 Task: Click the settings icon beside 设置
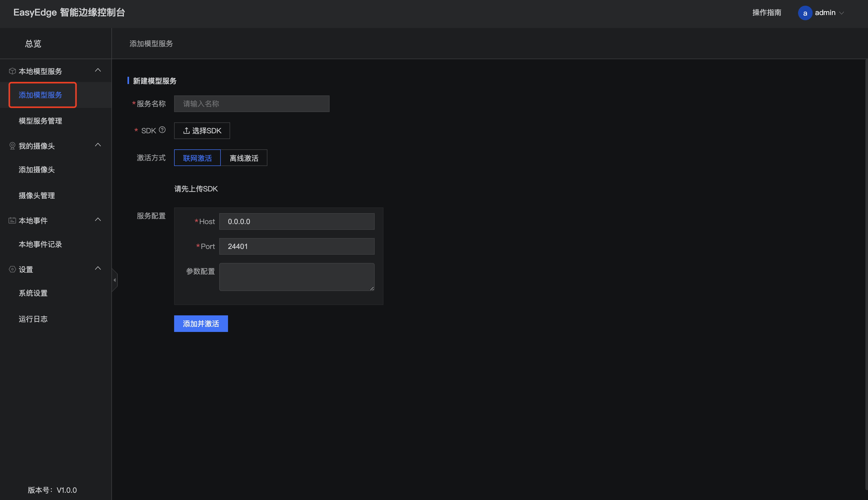(x=12, y=269)
